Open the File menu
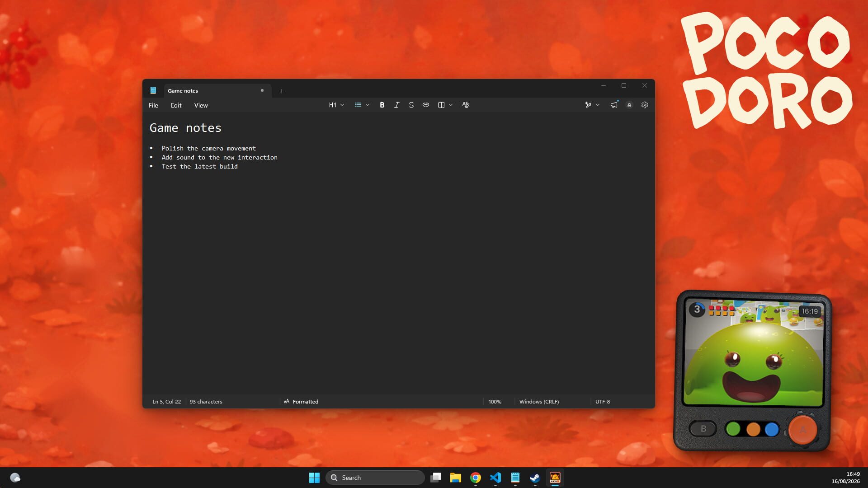Viewport: 868px width, 488px height. 153,105
